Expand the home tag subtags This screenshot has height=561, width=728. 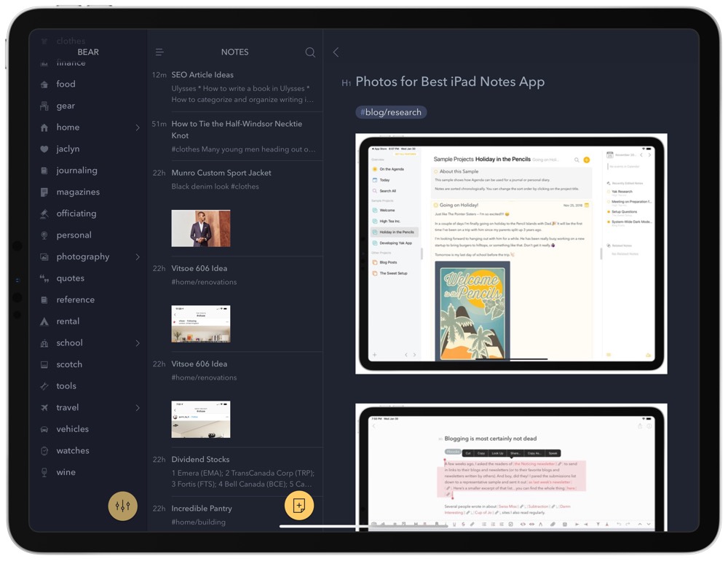point(138,127)
